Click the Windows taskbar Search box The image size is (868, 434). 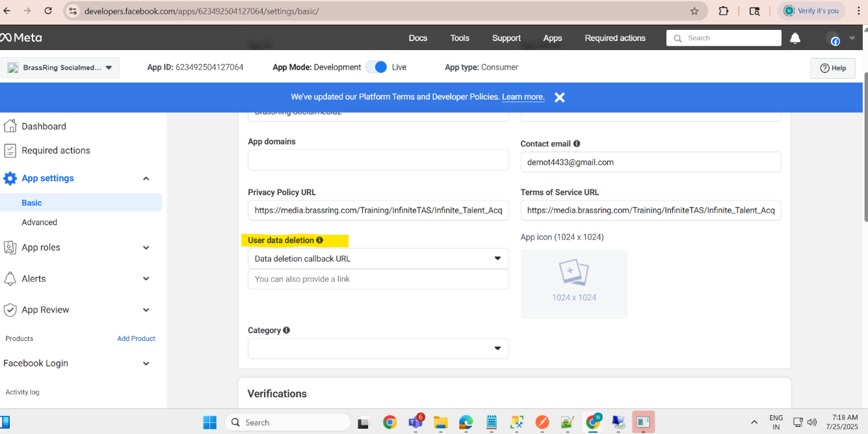(287, 422)
